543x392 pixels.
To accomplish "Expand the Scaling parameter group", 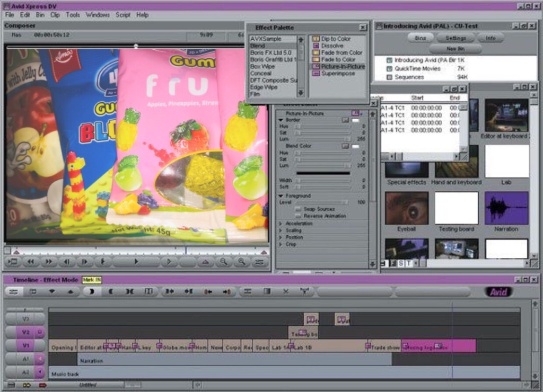I will click(x=281, y=230).
